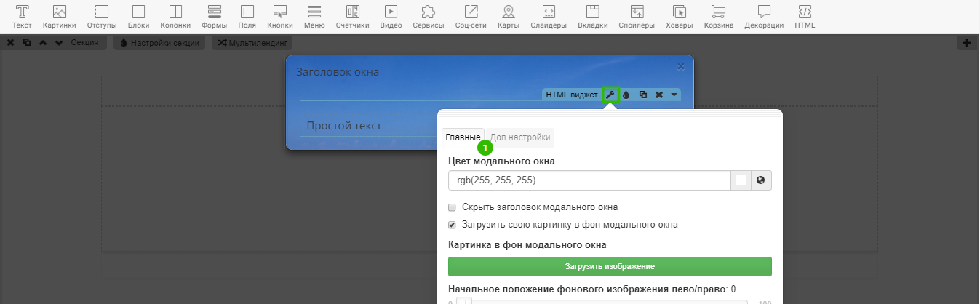Add a Формы element from the toolbar
This screenshot has height=304, width=980.
[214, 16]
